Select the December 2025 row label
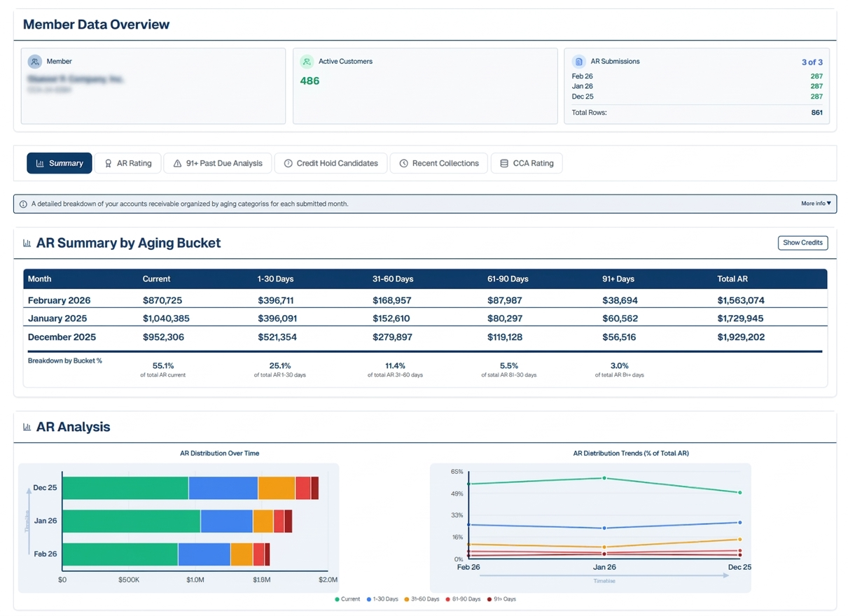 pyautogui.click(x=62, y=337)
